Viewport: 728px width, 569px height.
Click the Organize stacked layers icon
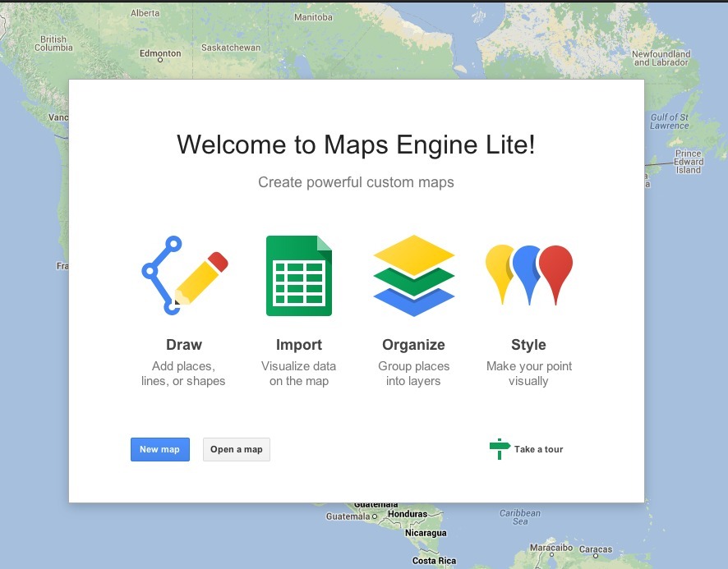tap(413, 276)
